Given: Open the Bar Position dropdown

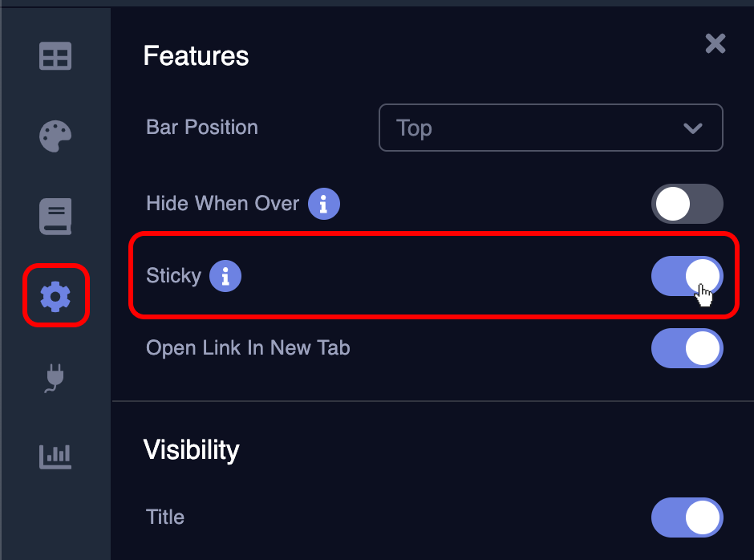Looking at the screenshot, I should [x=551, y=128].
